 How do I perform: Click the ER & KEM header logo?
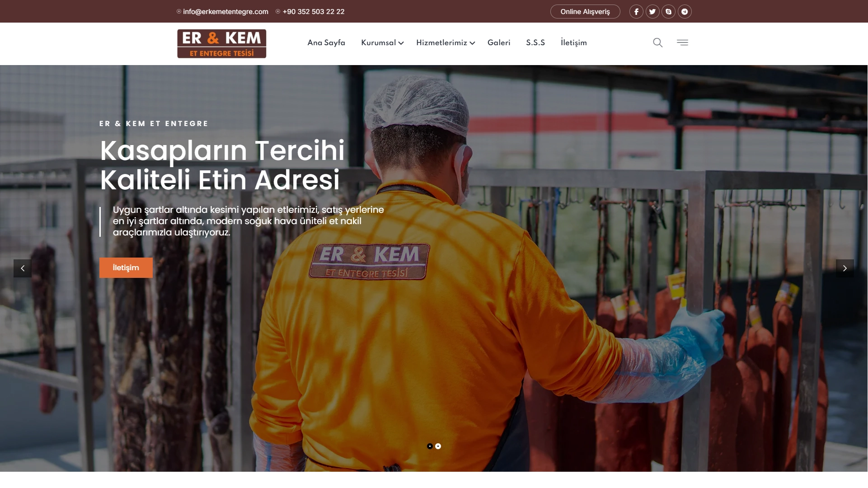(x=222, y=44)
